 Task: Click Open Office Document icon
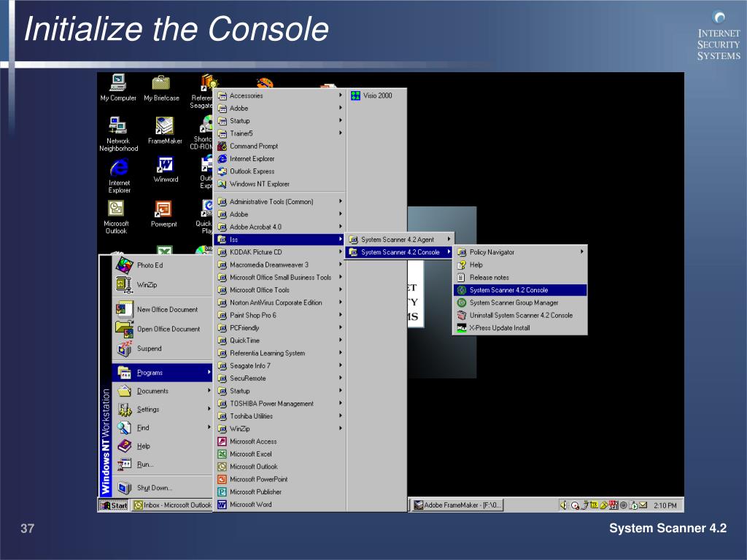[124, 329]
